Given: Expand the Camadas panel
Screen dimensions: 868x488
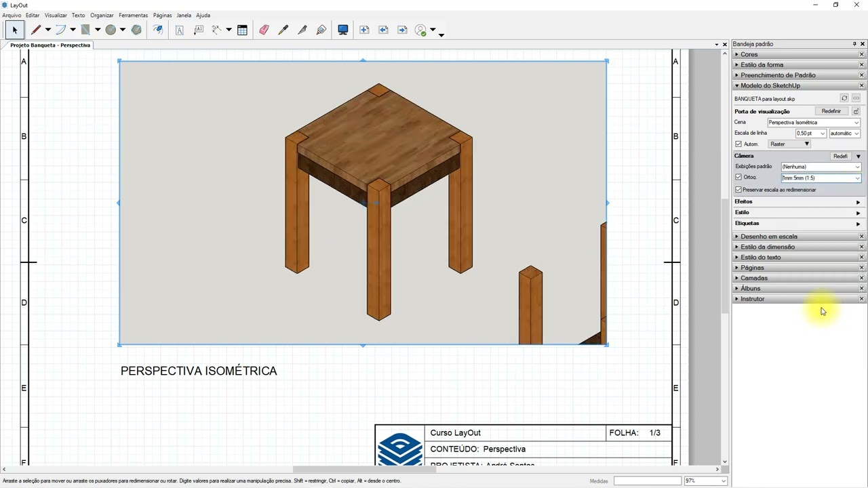Looking at the screenshot, I should (754, 278).
